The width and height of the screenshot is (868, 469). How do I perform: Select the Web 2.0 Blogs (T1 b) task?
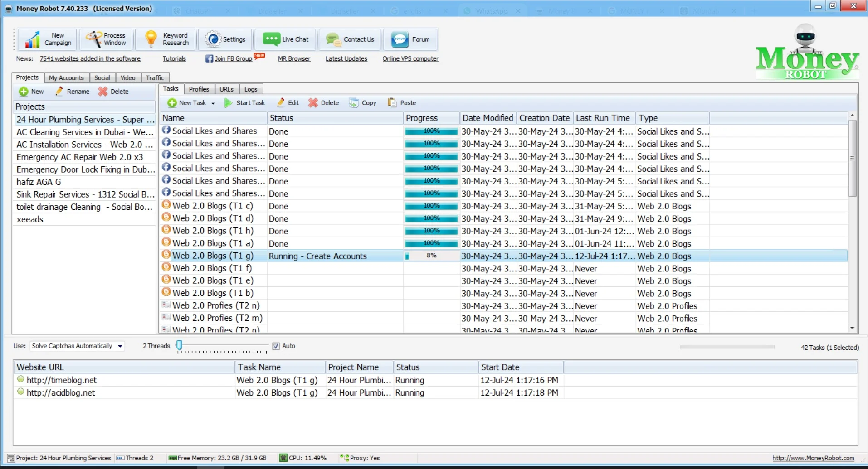(x=503, y=293)
